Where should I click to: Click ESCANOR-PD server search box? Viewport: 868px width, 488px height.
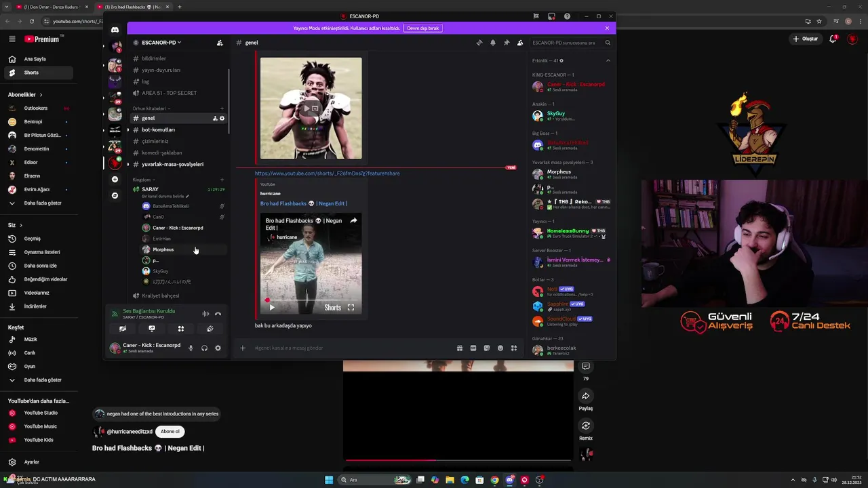click(x=567, y=43)
